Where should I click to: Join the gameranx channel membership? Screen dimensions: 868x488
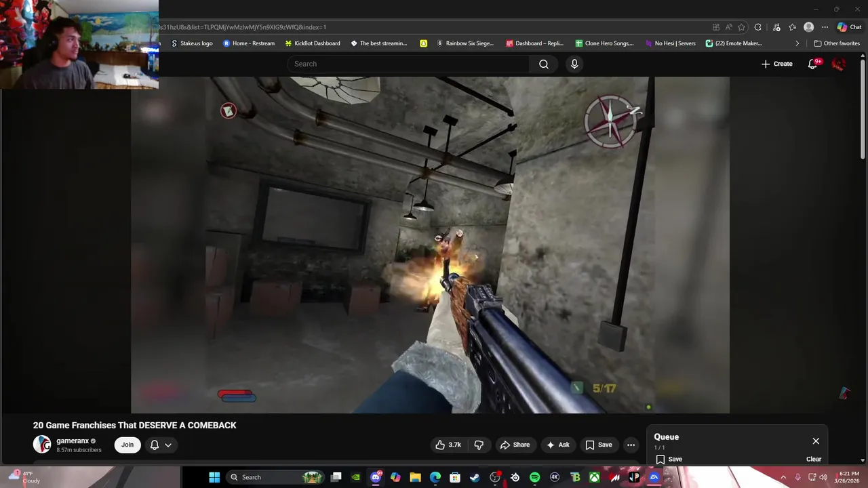click(x=127, y=445)
